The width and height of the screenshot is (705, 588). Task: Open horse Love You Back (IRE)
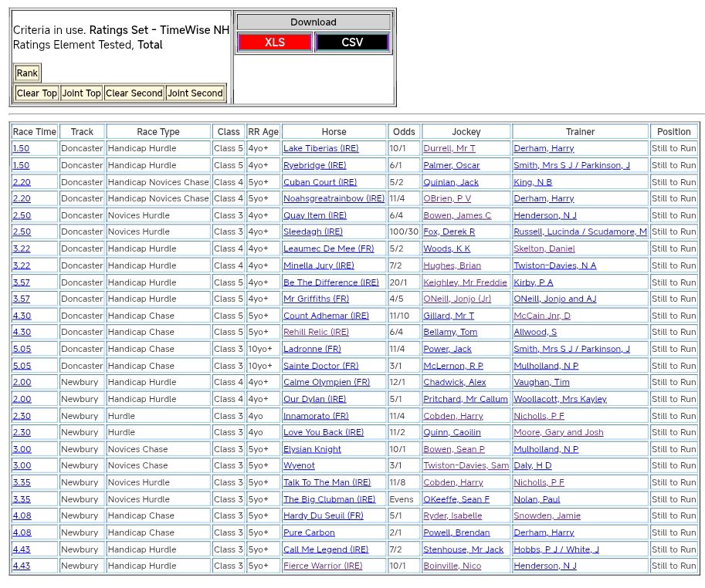324,433
